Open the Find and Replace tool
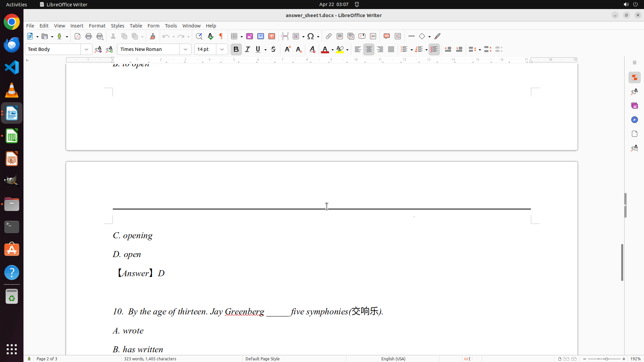This screenshot has width=644, height=362. pyautogui.click(x=199, y=36)
